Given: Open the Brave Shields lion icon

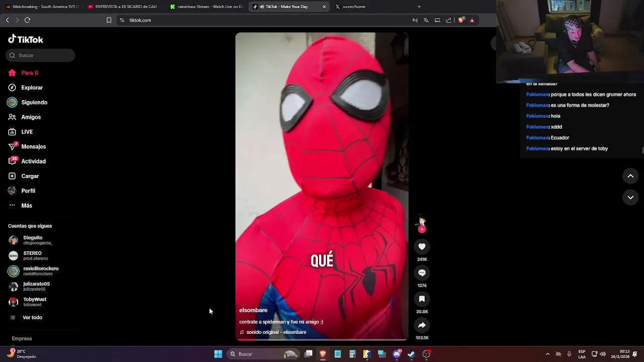Looking at the screenshot, I should [460, 20].
